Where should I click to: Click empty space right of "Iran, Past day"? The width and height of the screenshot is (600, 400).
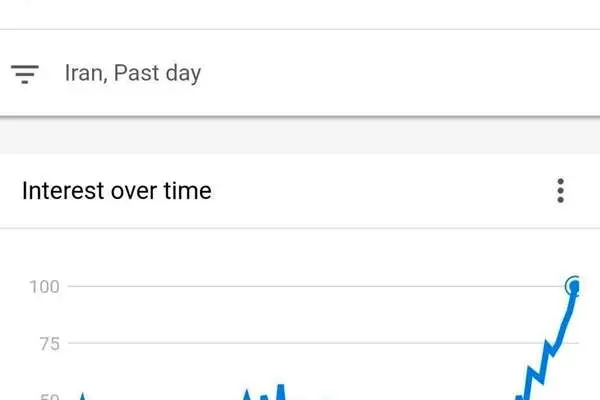[398, 73]
